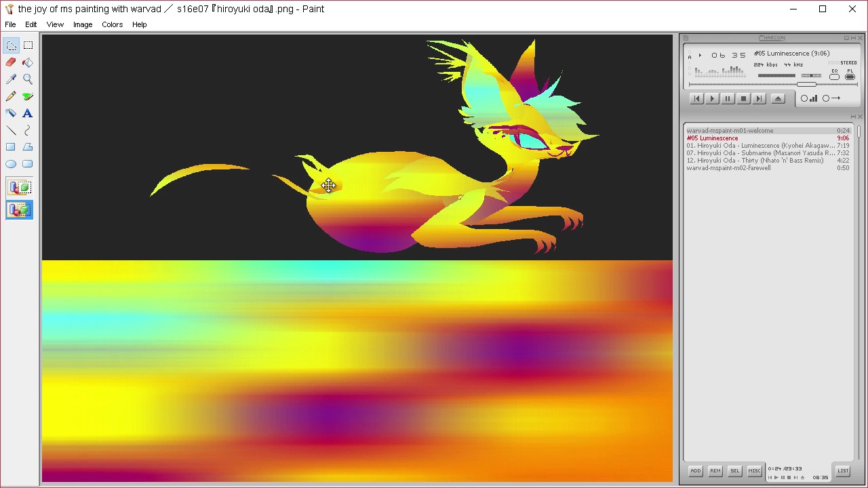Select the Polygon tool
The height and width of the screenshot is (488, 868).
(x=28, y=147)
